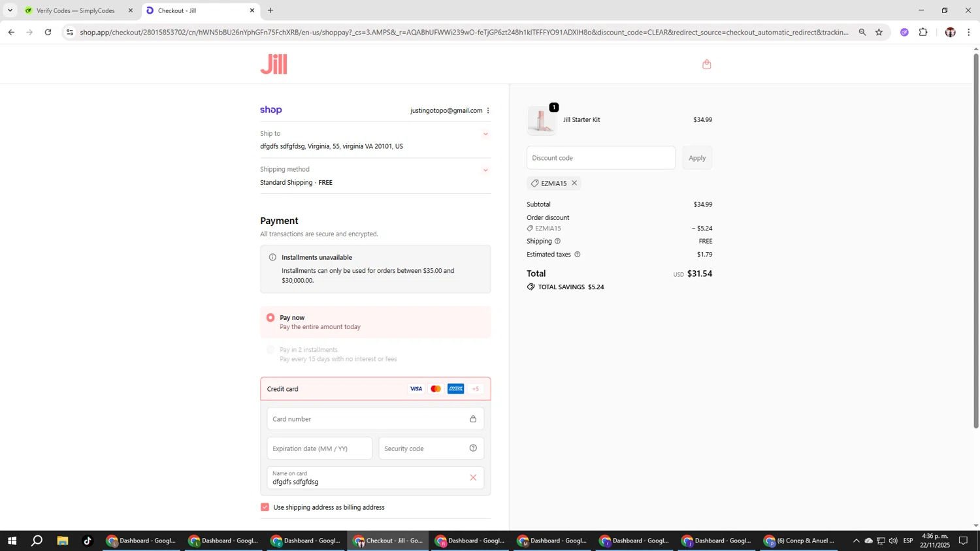The width and height of the screenshot is (980, 551).
Task: Click the Mastercard icon
Action: 436,388
